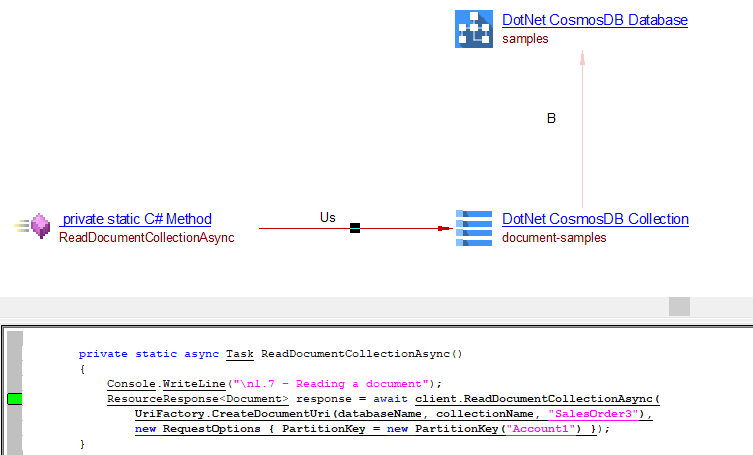Image resolution: width=753 pixels, height=455 pixels.
Task: Click the "SalesOrder3" string in the code
Action: pyautogui.click(x=599, y=414)
